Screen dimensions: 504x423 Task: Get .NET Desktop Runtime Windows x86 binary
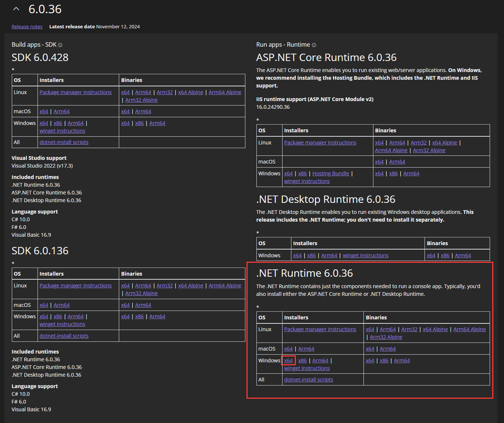click(x=445, y=255)
